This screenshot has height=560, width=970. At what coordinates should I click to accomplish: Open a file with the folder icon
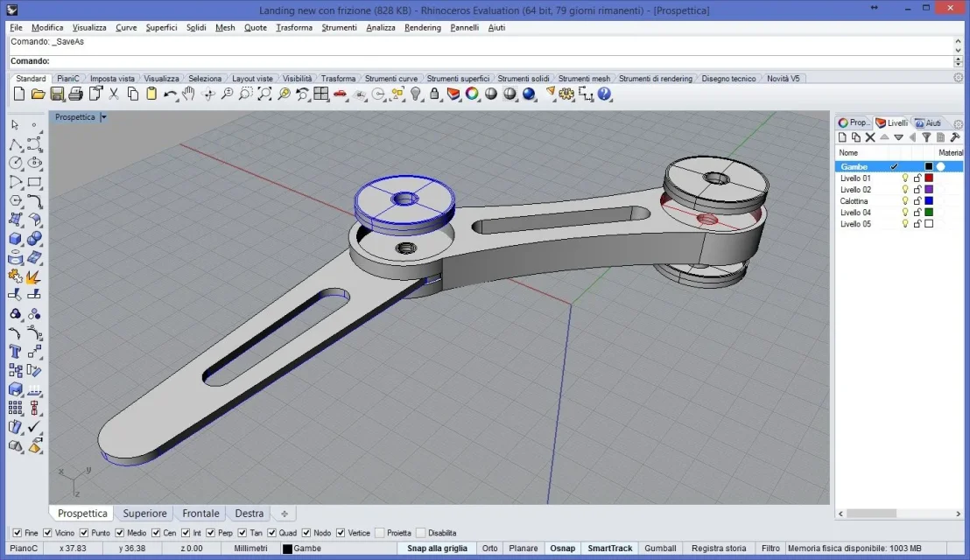(x=38, y=94)
